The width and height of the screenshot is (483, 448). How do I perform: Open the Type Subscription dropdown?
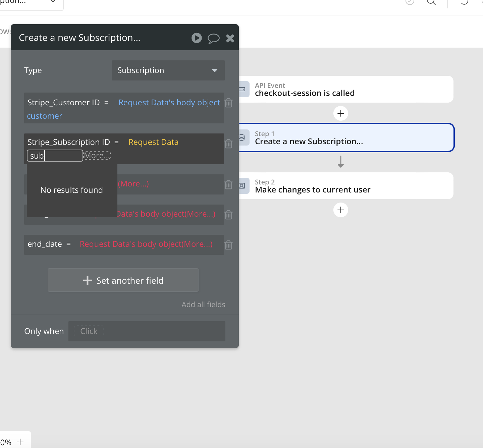pos(168,70)
